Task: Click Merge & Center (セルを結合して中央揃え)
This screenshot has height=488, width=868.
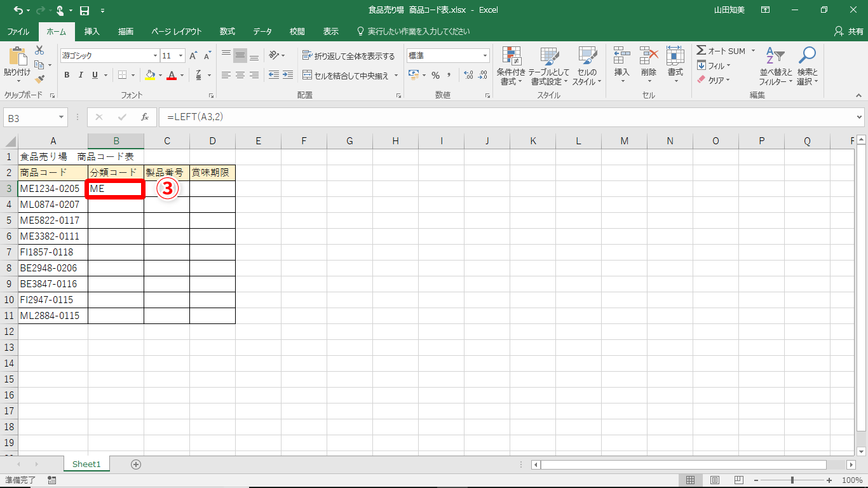Action: [346, 75]
